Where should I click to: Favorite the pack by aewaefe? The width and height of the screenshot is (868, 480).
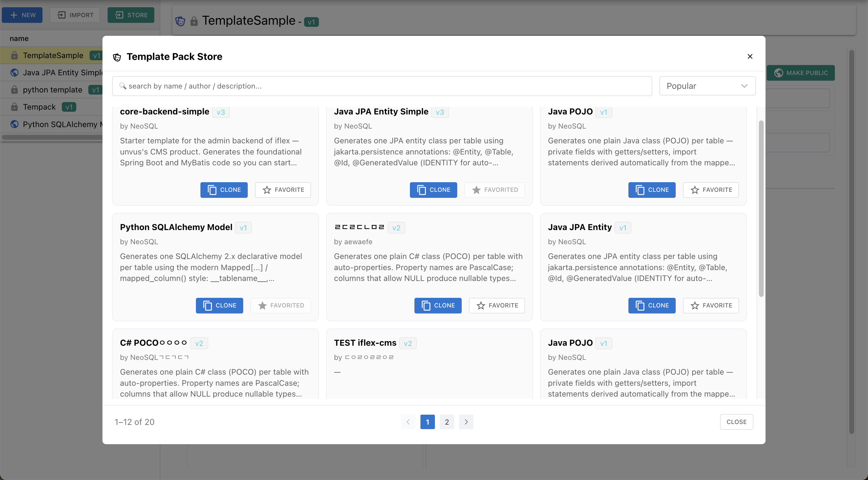click(x=497, y=305)
